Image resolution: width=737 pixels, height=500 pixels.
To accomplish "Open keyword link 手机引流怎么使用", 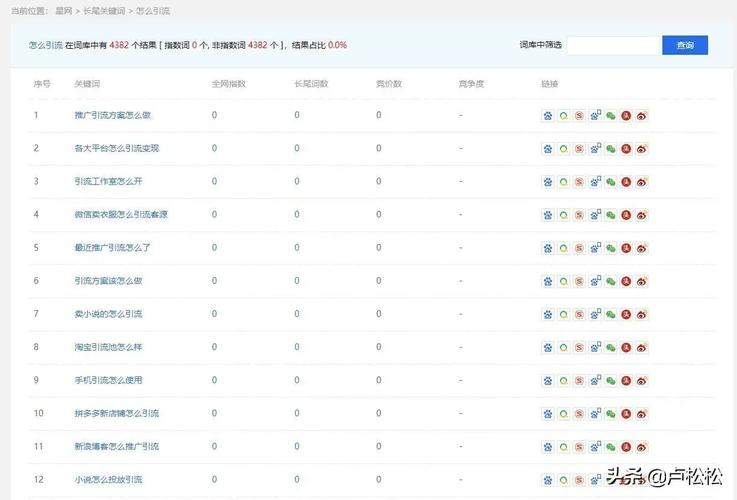I will coord(108,380).
